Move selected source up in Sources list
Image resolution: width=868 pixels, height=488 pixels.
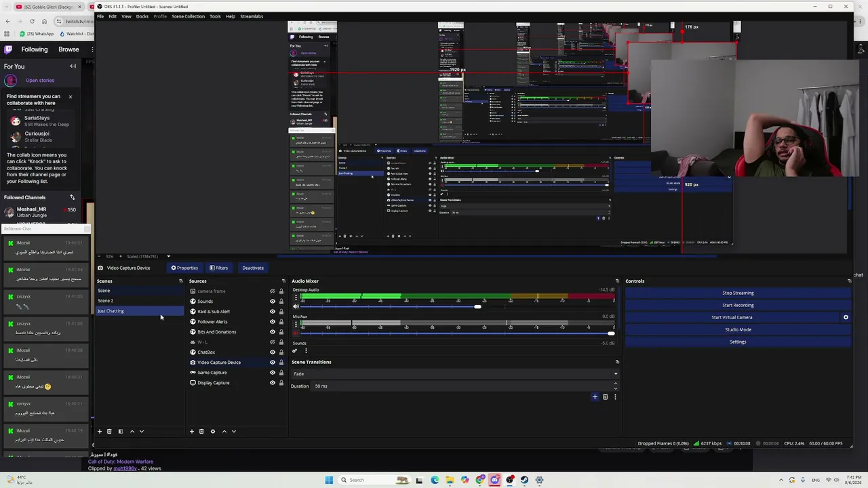pyautogui.click(x=224, y=431)
